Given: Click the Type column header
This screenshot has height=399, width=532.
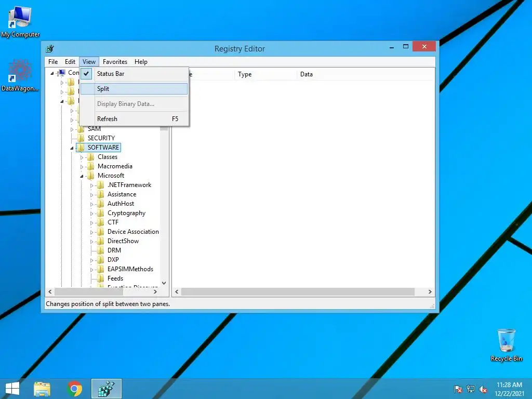Looking at the screenshot, I should (265, 74).
